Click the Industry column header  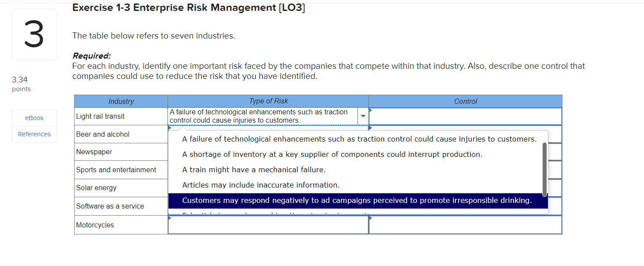121,101
